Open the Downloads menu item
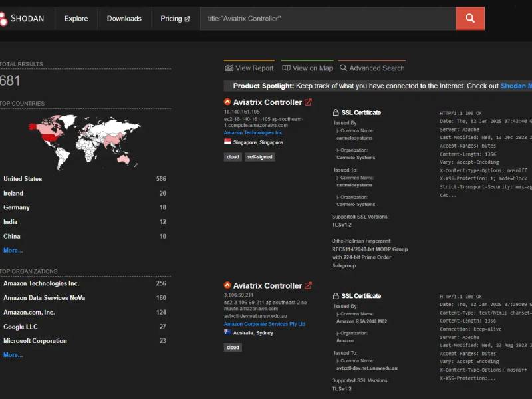The width and height of the screenshot is (532, 399). [x=124, y=19]
